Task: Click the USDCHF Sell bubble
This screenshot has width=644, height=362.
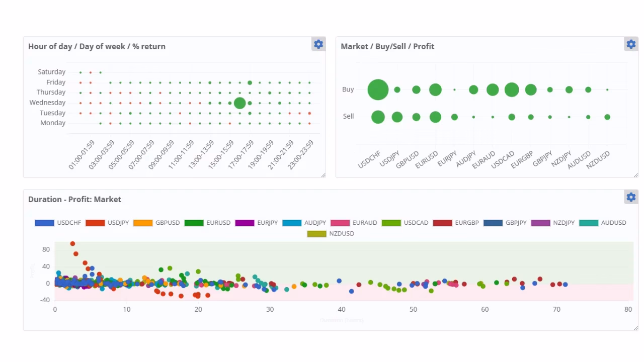Action: point(378,117)
